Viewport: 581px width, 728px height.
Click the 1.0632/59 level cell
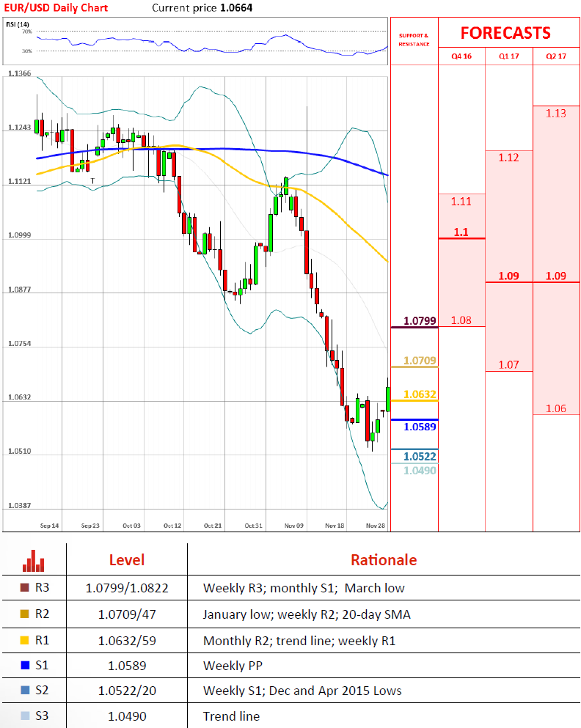click(x=127, y=641)
